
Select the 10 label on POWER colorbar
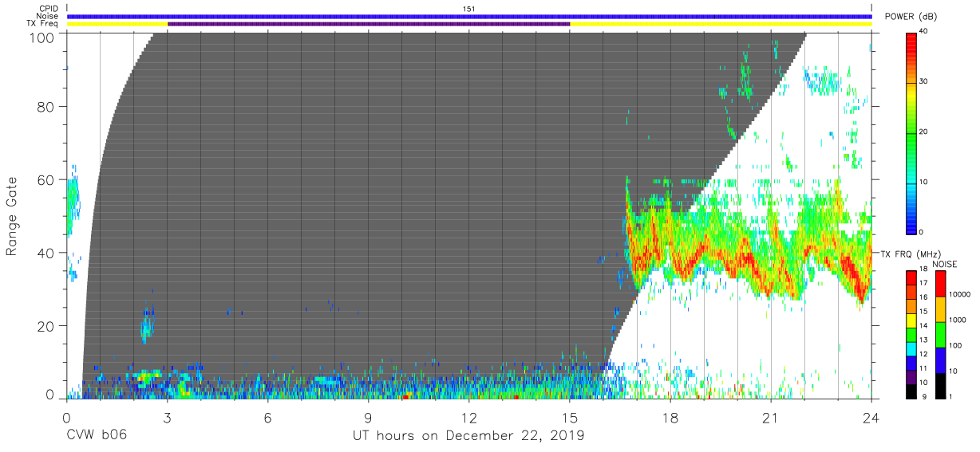[x=923, y=183]
